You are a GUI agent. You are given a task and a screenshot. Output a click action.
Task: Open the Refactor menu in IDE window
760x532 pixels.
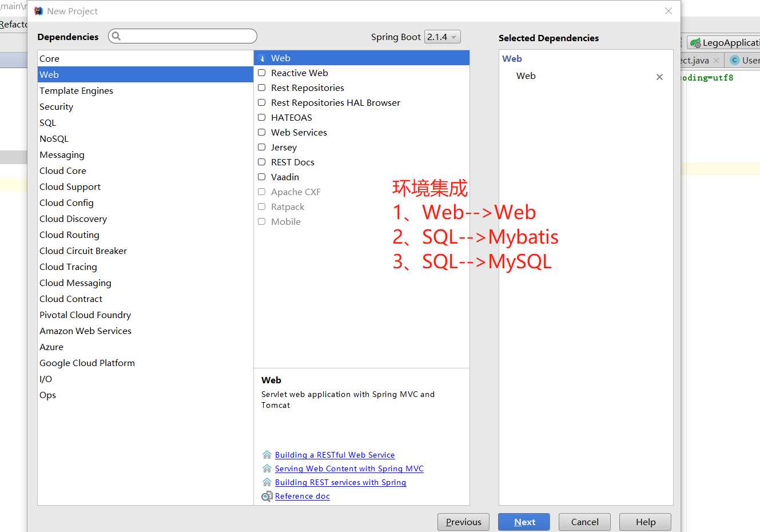coord(13,24)
